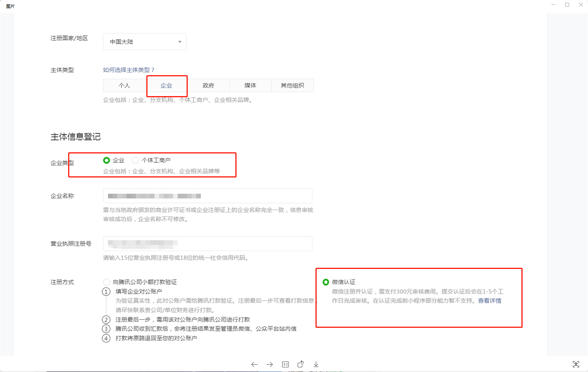
Task: Maximize the image viewer window
Action: click(x=567, y=5)
